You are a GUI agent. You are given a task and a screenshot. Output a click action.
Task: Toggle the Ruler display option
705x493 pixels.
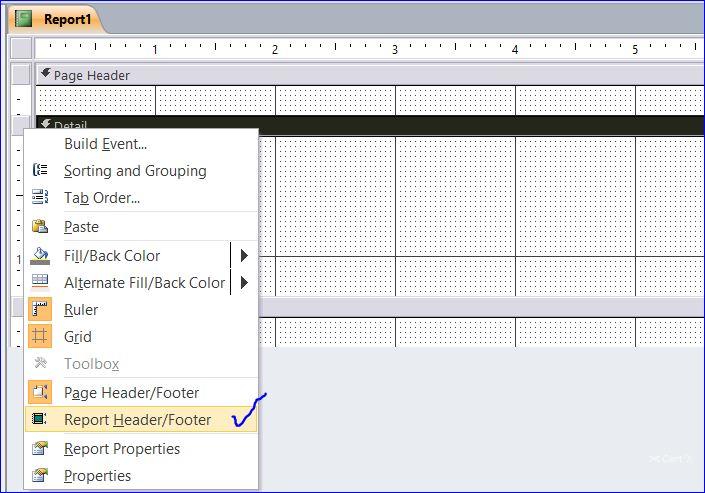tap(80, 310)
